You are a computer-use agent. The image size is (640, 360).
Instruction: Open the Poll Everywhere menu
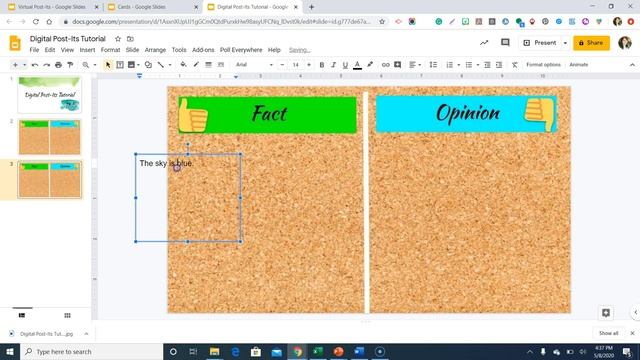pyautogui.click(x=241, y=50)
